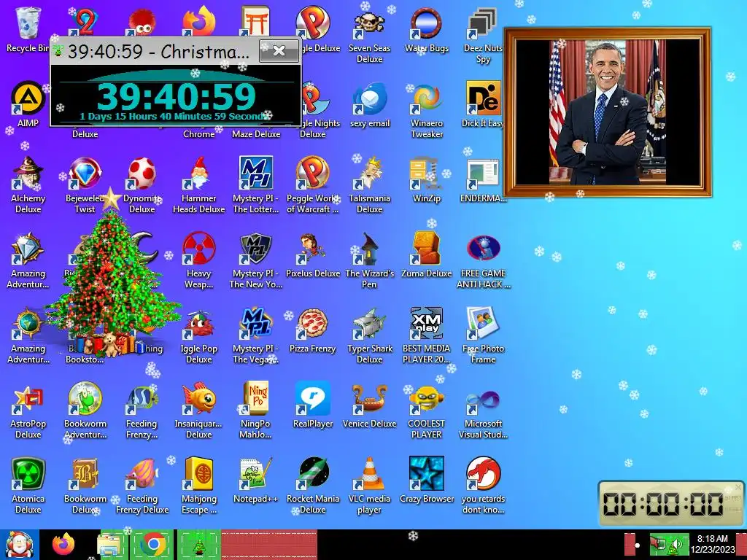This screenshot has width=747, height=560.
Task: Close the Christmas countdown window
Action: 279,50
